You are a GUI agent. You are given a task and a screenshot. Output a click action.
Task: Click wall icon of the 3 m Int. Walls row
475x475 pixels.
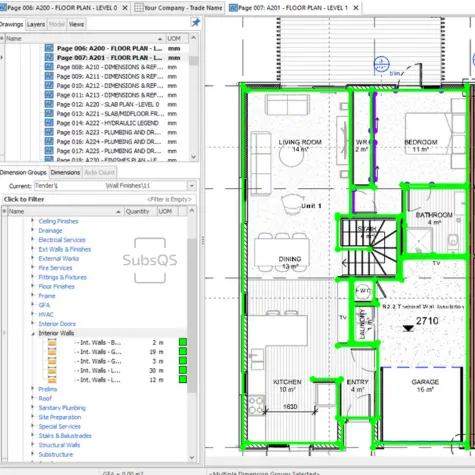(52, 361)
